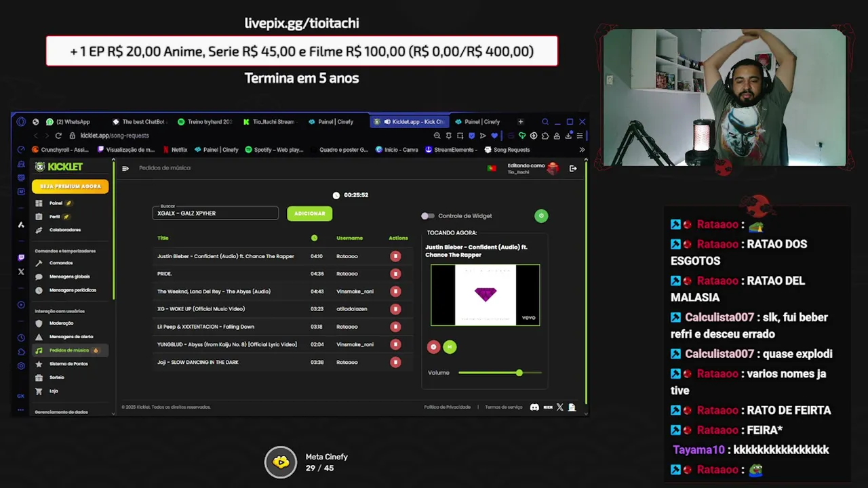Switch to The best ChatBot tab
868x488 pixels.
pyautogui.click(x=138, y=122)
